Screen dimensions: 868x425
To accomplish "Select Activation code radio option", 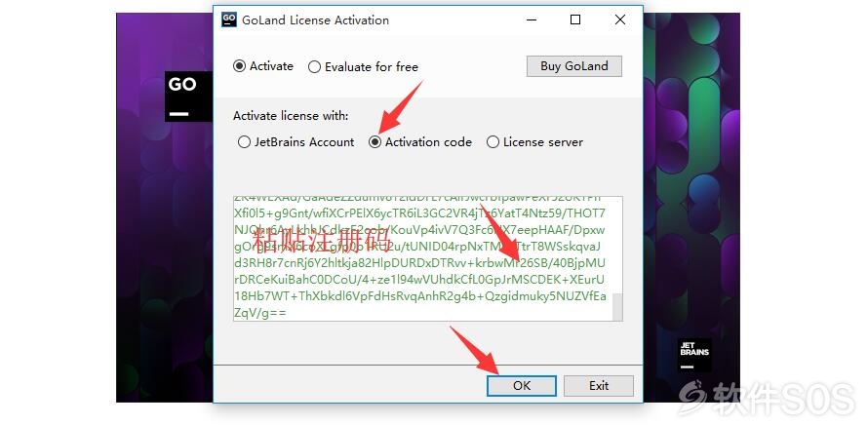I will (420, 142).
